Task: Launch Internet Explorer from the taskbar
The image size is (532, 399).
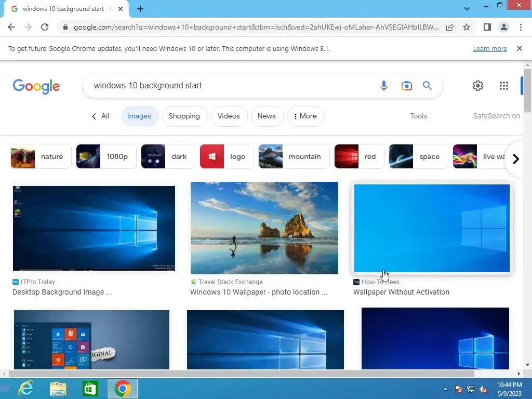Action: coord(26,389)
